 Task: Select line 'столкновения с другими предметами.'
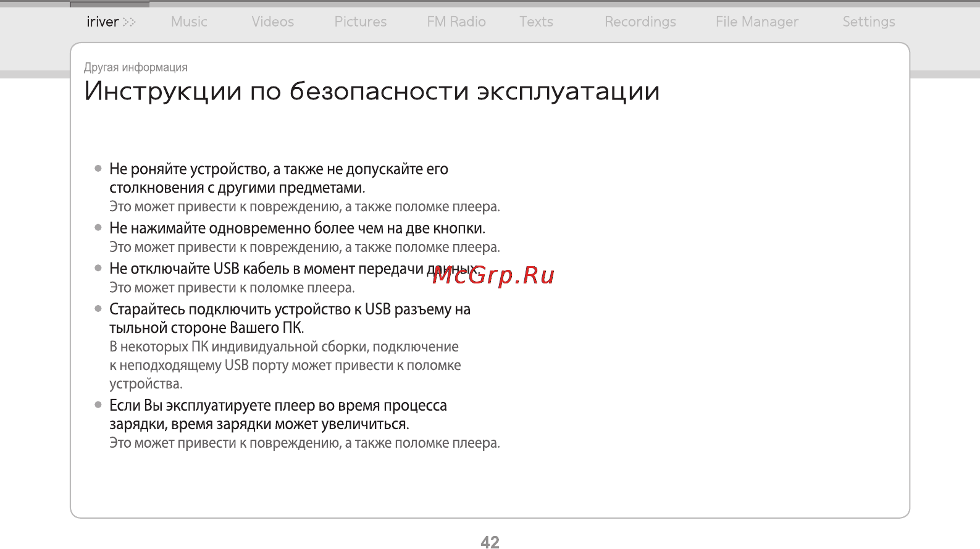point(237,188)
